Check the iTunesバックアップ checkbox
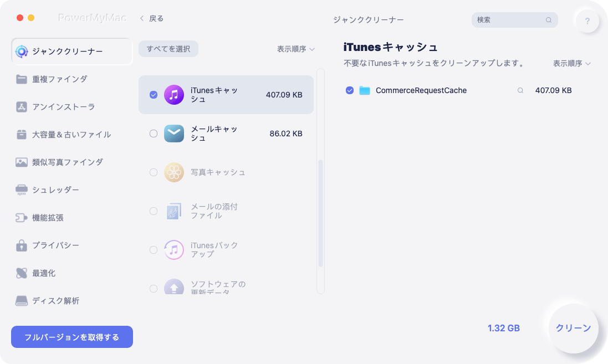The image size is (608, 364). (154, 250)
